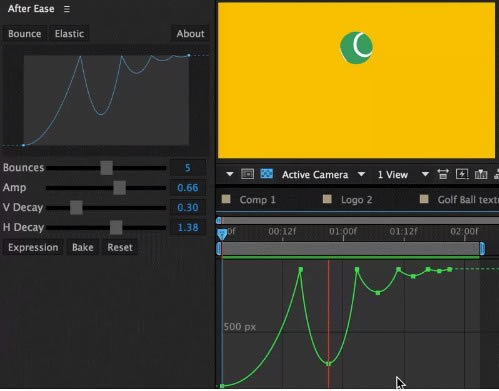This screenshot has height=391, width=499.
Task: Click the Expression button
Action: tap(33, 248)
